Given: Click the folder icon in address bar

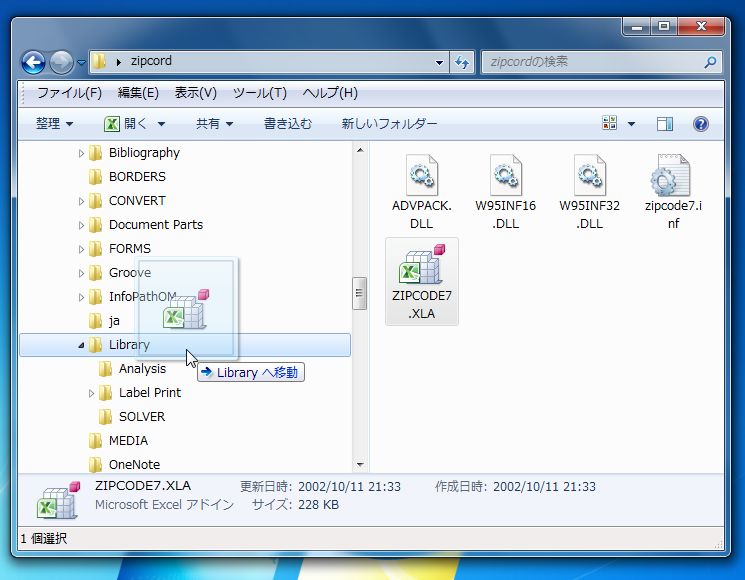Looking at the screenshot, I should coord(99,62).
